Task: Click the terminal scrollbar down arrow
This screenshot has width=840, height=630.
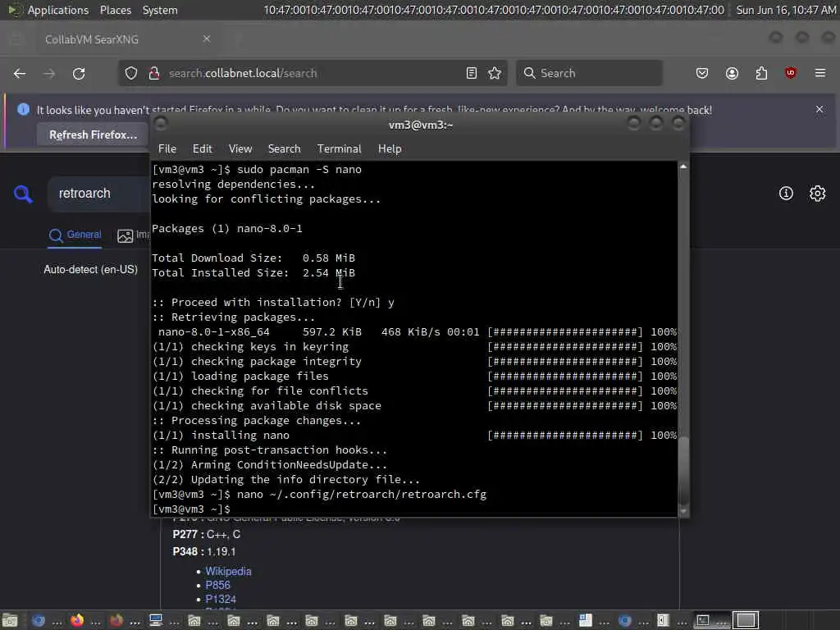Action: pos(683,511)
